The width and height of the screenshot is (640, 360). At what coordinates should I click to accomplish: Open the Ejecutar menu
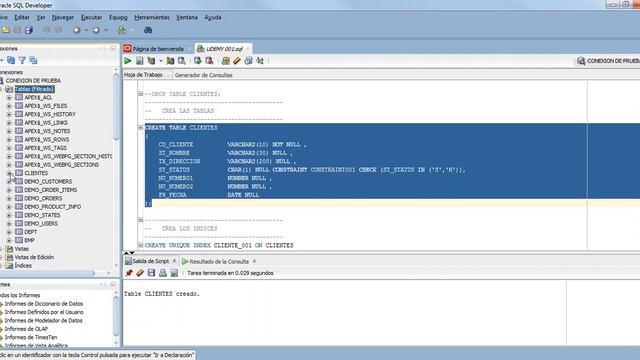(x=91, y=18)
